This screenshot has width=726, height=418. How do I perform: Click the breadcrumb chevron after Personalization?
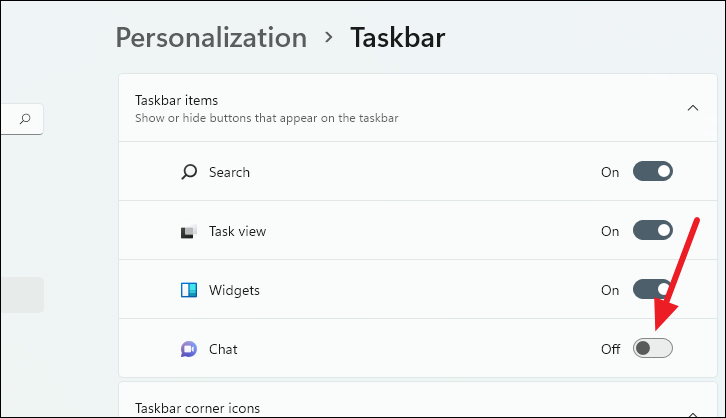[329, 37]
